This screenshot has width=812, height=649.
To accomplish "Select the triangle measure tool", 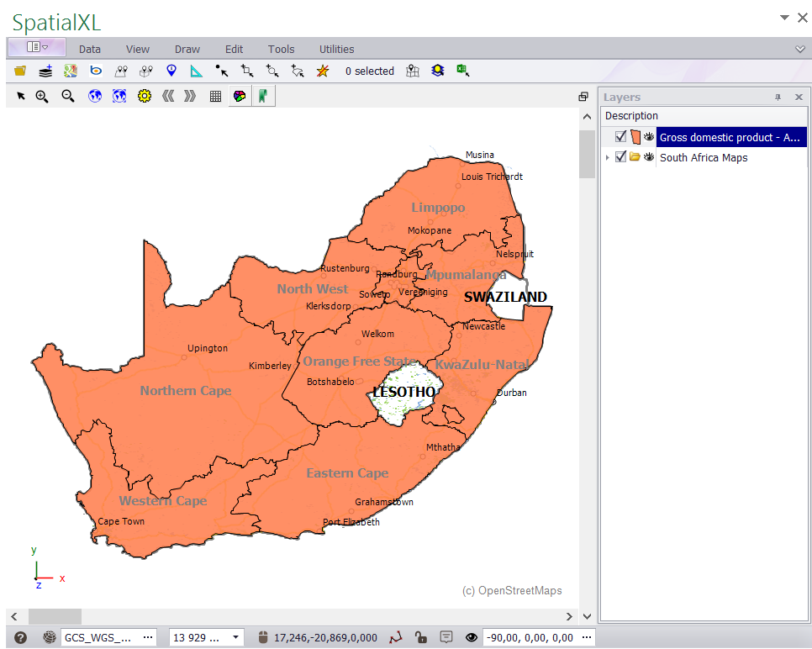I will (196, 71).
